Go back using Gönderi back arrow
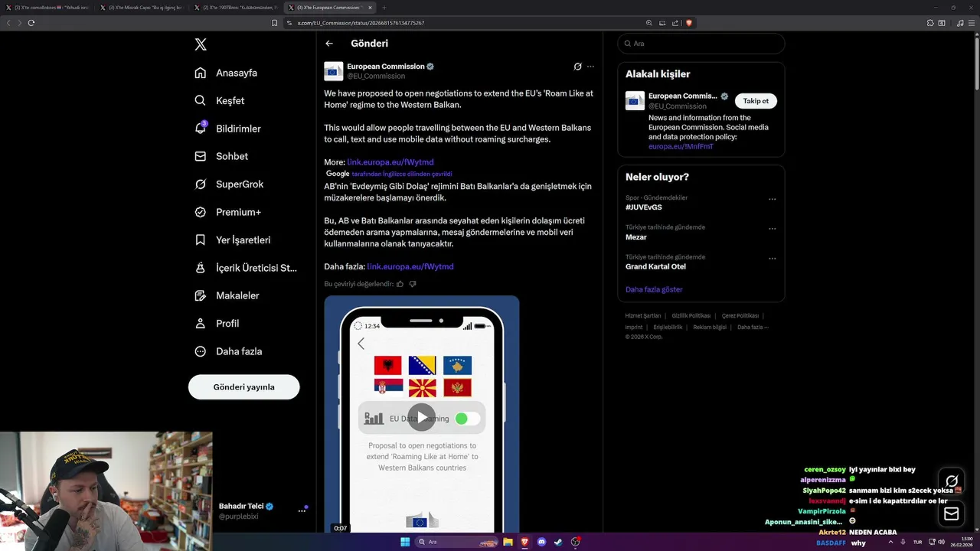 [x=329, y=44]
